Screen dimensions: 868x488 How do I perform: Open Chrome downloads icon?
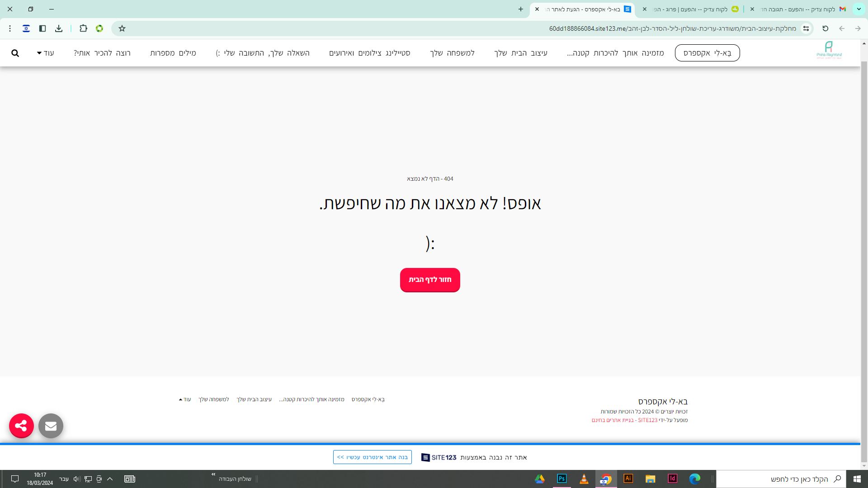pos(59,28)
